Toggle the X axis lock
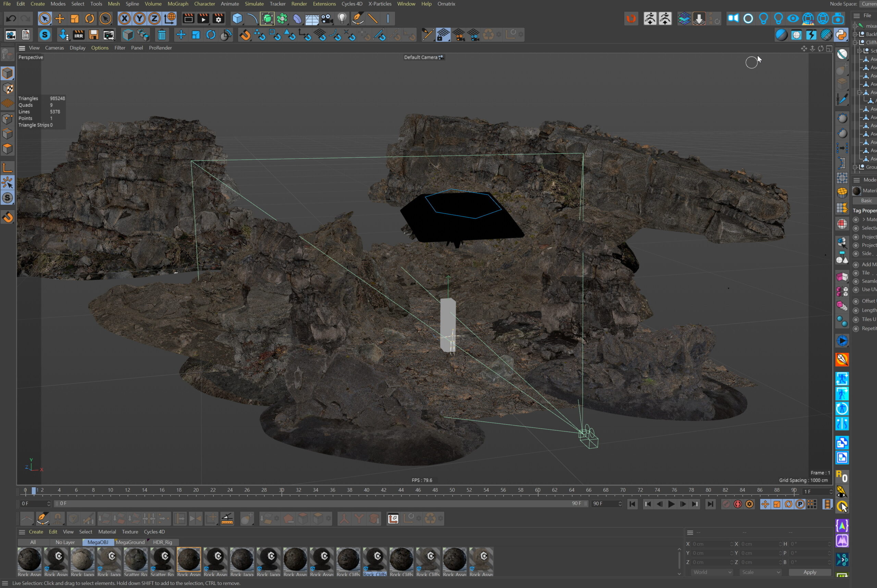877x588 pixels. pos(125,18)
